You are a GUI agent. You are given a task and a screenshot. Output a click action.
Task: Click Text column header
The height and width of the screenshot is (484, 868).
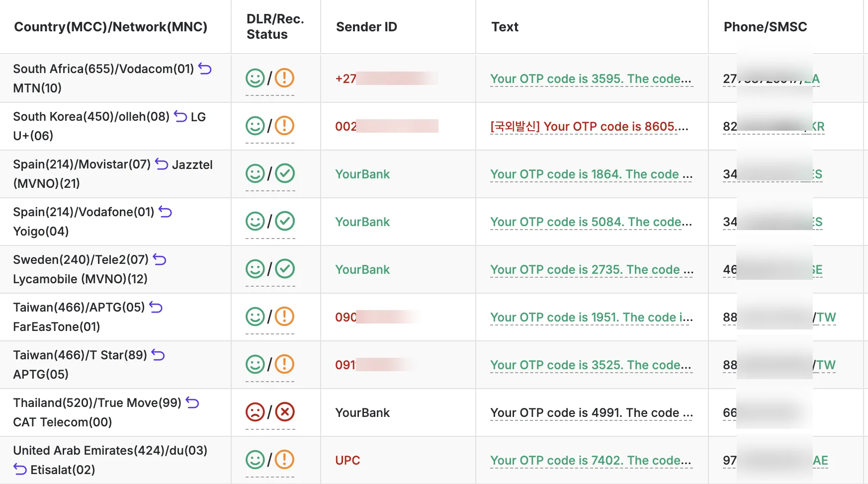pyautogui.click(x=505, y=27)
